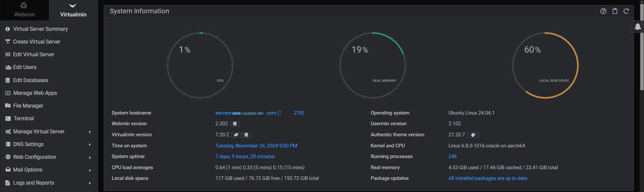Viewport: 644px width, 192px height.
Task: Click the Terminal console icon
Action: click(8, 119)
